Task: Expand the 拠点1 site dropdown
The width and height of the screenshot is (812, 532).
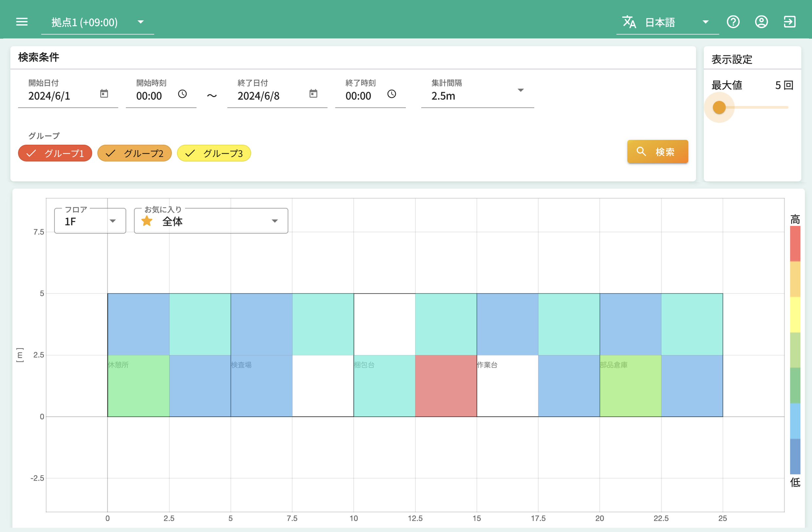Action: coord(97,22)
